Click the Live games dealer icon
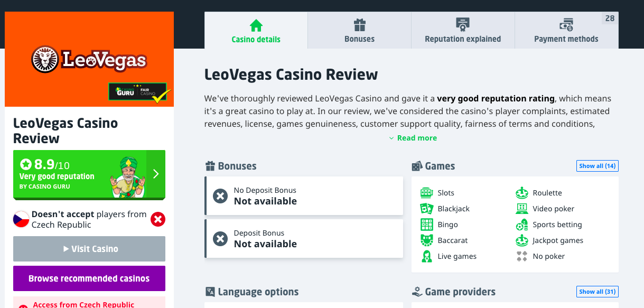Screen dimensions: 644x308 click(426, 256)
